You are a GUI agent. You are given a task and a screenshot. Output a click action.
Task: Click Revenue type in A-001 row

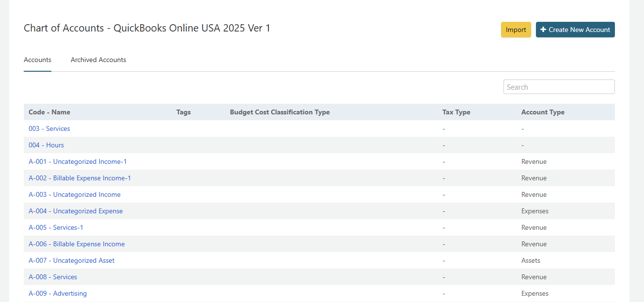click(x=534, y=161)
